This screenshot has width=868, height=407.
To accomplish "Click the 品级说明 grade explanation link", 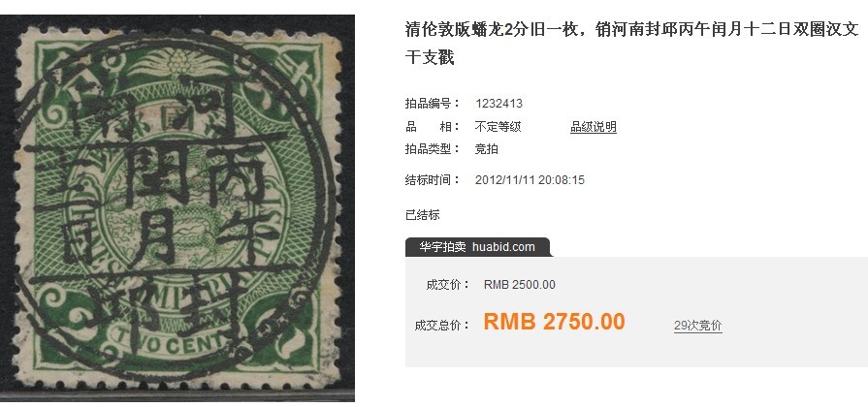I will (x=594, y=127).
